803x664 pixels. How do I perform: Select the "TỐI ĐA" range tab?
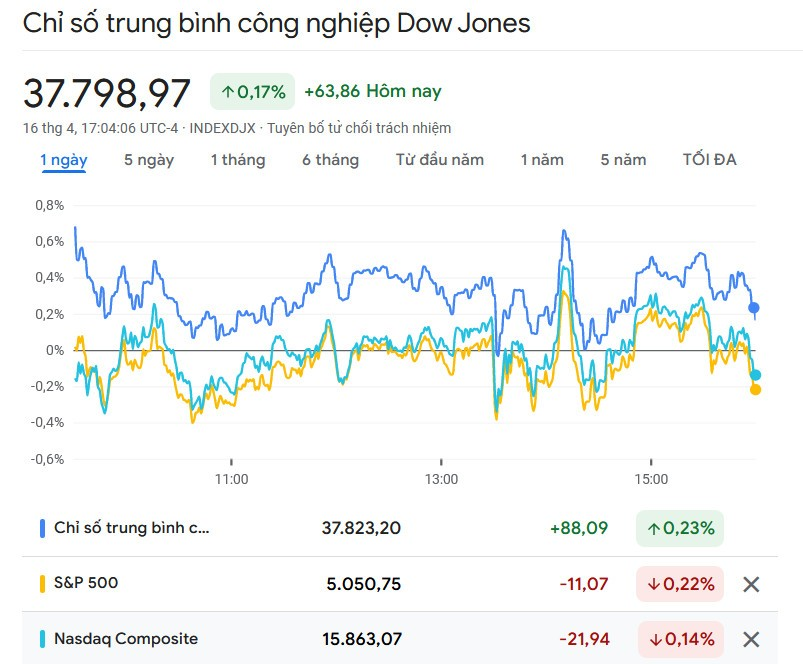click(710, 160)
